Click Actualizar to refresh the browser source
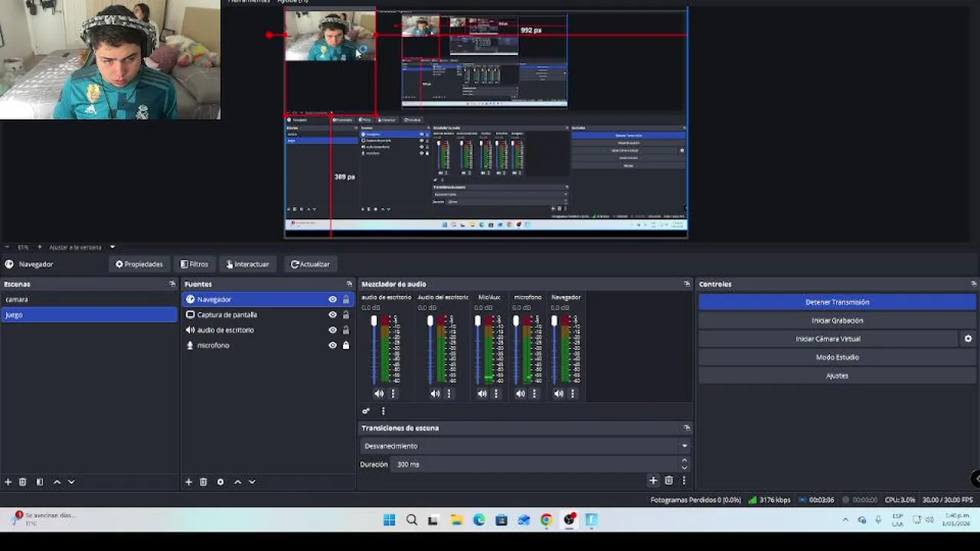 coord(310,264)
